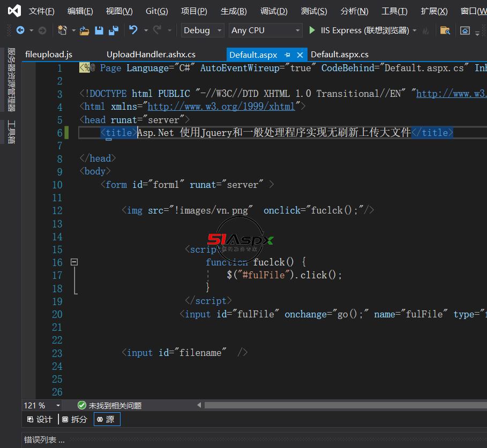Click line number 10 in the gutter

point(57,185)
